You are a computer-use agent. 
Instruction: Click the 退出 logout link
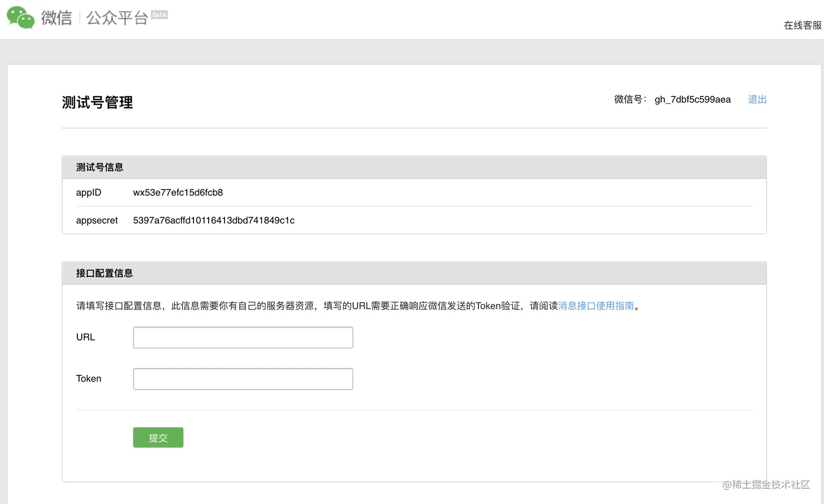click(x=757, y=99)
